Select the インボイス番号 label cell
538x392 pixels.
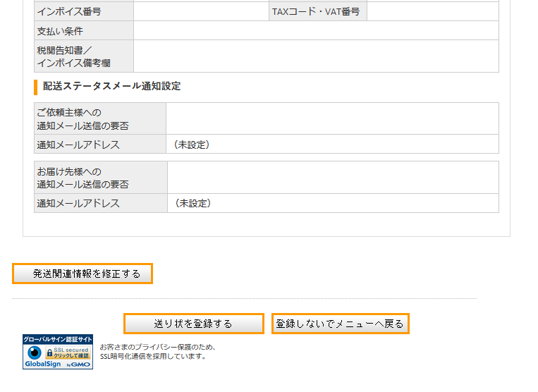point(84,12)
